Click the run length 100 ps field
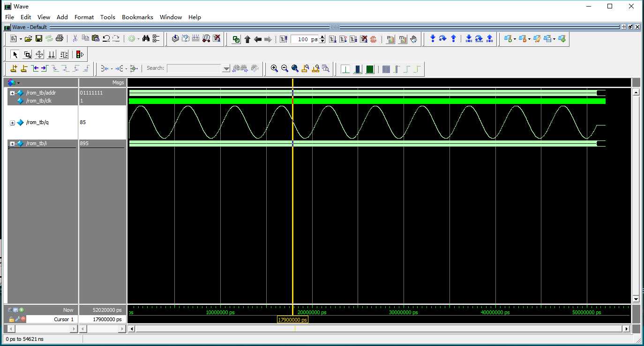 [x=305, y=39]
